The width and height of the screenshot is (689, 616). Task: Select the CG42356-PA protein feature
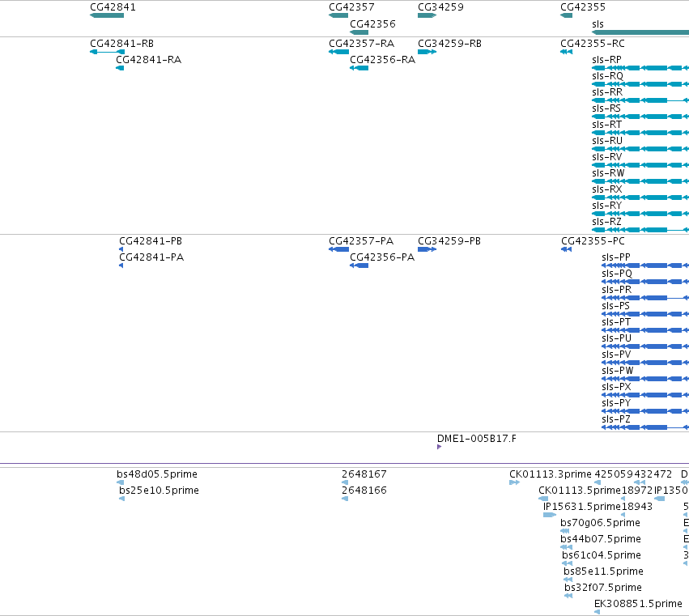tap(359, 266)
